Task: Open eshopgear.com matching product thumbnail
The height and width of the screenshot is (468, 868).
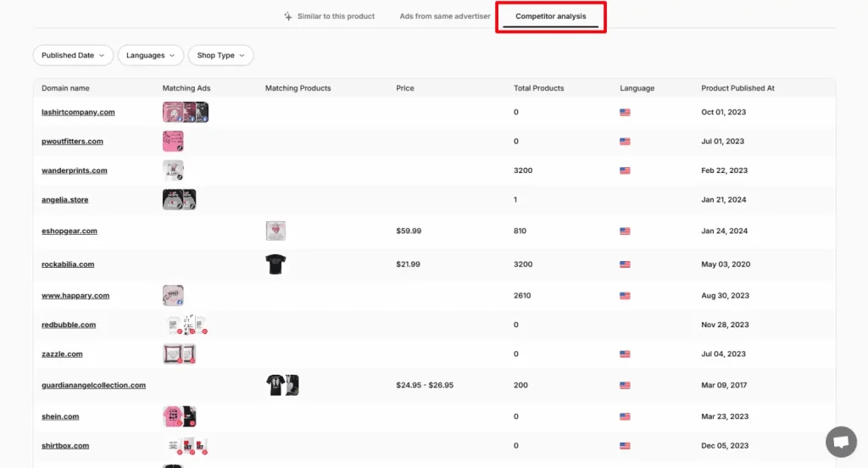Action: (275, 231)
